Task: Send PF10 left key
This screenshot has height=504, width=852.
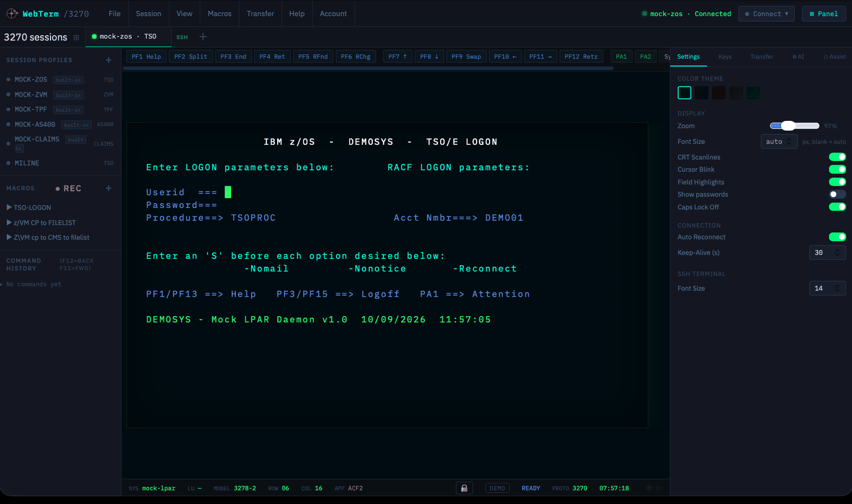Action: 506,57
